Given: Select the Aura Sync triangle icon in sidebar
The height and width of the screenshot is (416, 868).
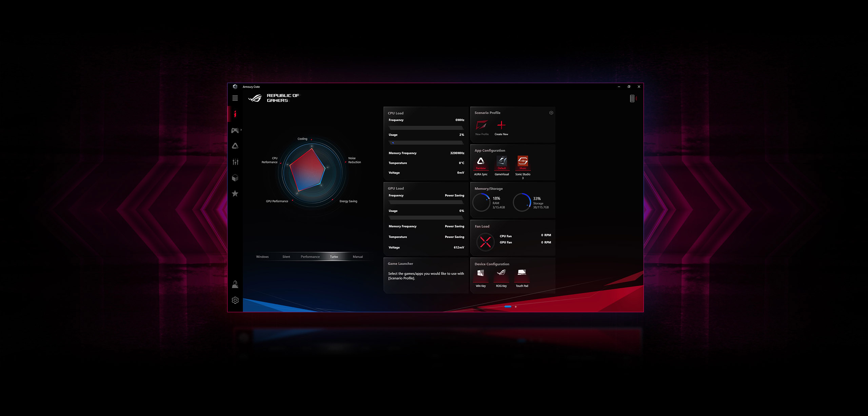Looking at the screenshot, I should tap(235, 146).
